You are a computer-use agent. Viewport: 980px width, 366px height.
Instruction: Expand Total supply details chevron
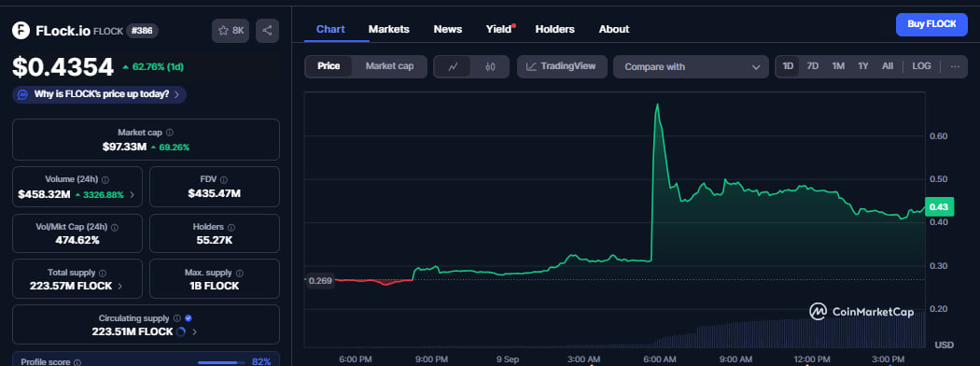tap(120, 286)
